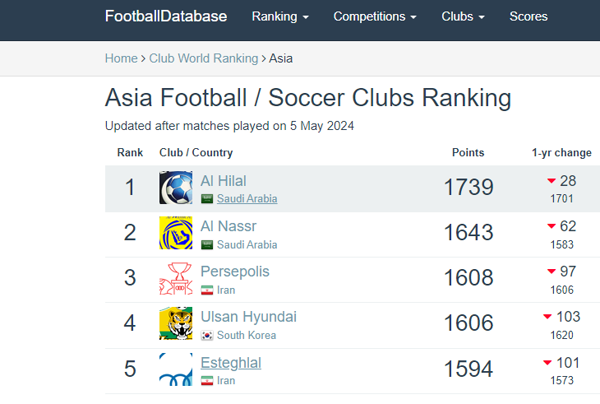The image size is (600, 404).
Task: Click the Saudi flag under Al Hilal
Action: coord(207,199)
